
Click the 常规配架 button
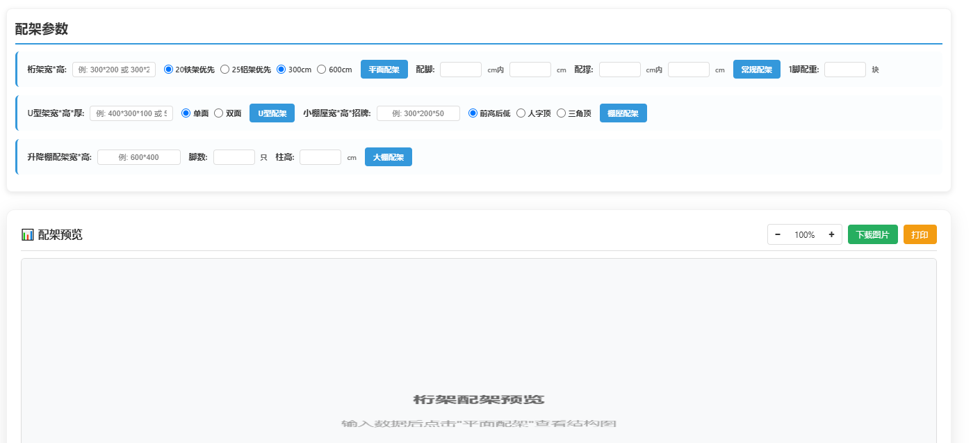point(756,70)
